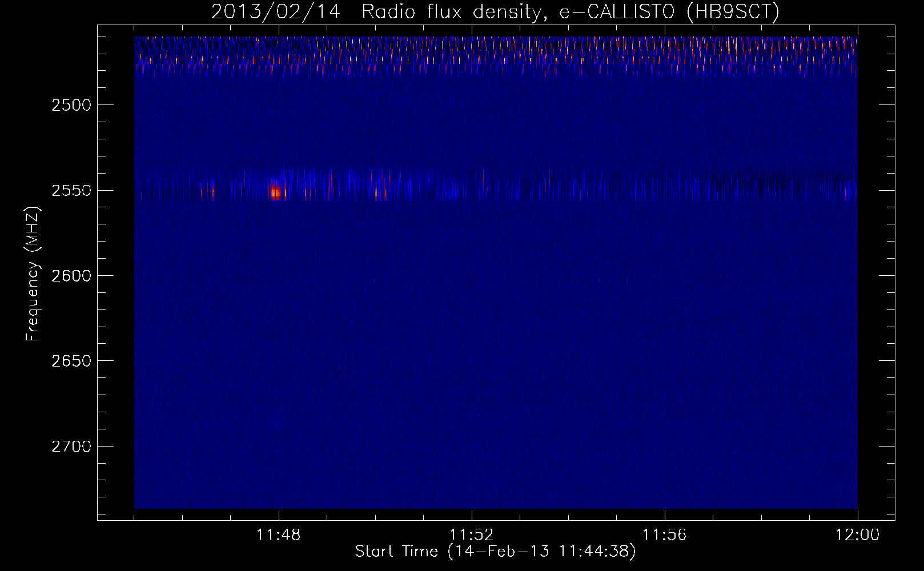The image size is (924, 571).
Task: Click the Start Time axis caption
Action: point(495,552)
